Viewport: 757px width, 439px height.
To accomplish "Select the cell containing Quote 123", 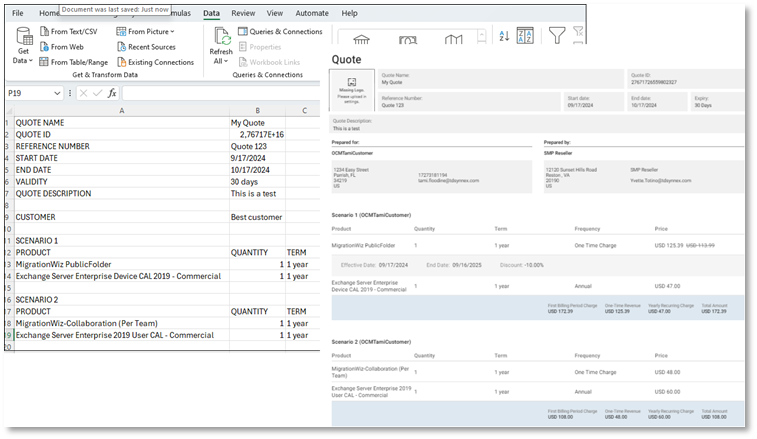I will tap(257, 146).
